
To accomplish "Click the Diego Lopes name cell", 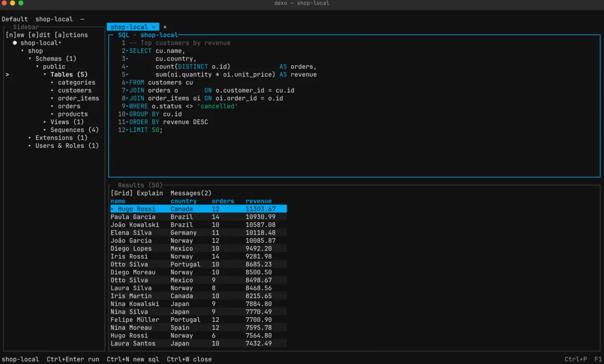I will (x=131, y=249).
